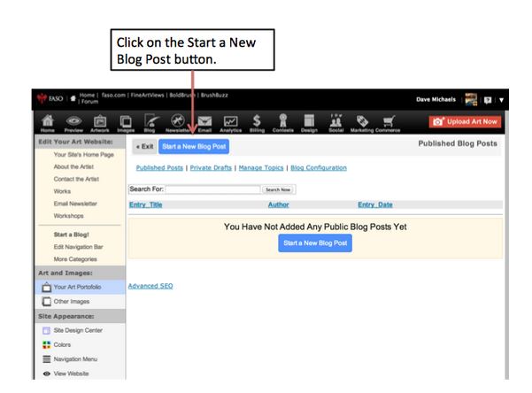Select Your Site's Home Page
The image size is (532, 393).
(83, 154)
